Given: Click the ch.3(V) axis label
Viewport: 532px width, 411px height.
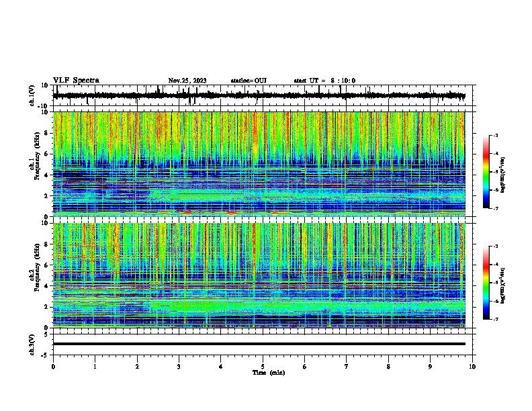Looking at the screenshot, I should pyautogui.click(x=32, y=345).
